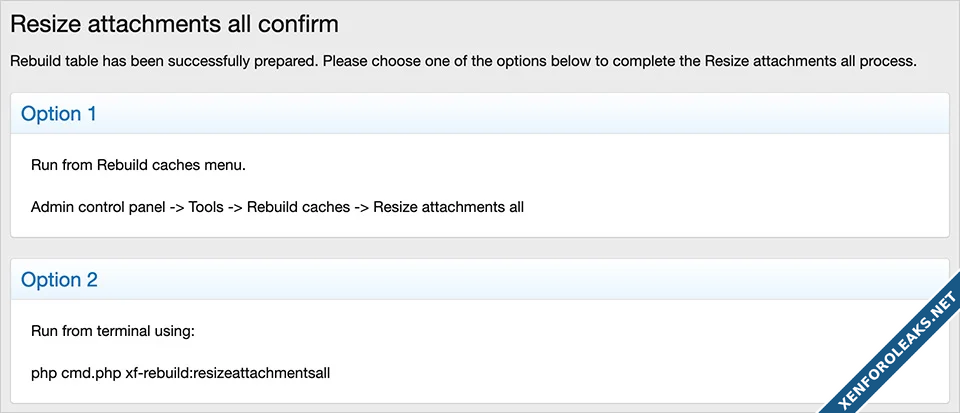Click 'Rebuild caches' in the Option 1 path

click(298, 207)
